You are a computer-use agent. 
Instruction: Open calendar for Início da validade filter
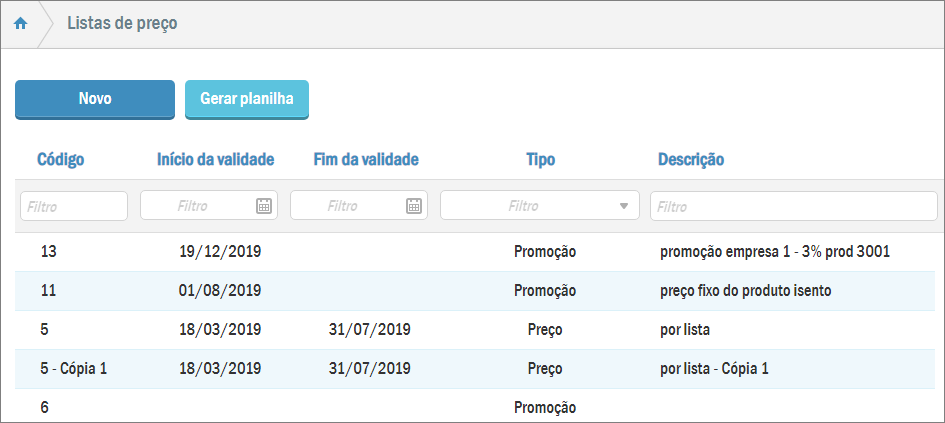[264, 206]
